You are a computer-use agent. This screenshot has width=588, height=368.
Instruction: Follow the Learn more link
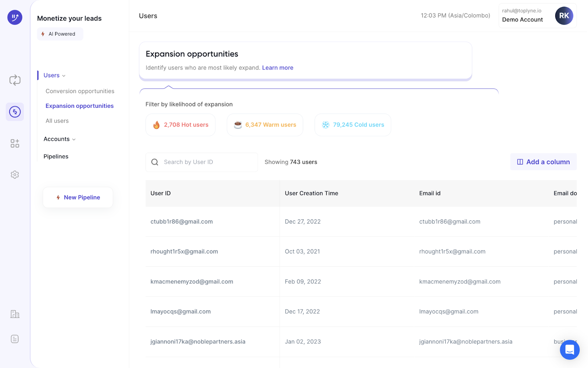click(x=277, y=68)
